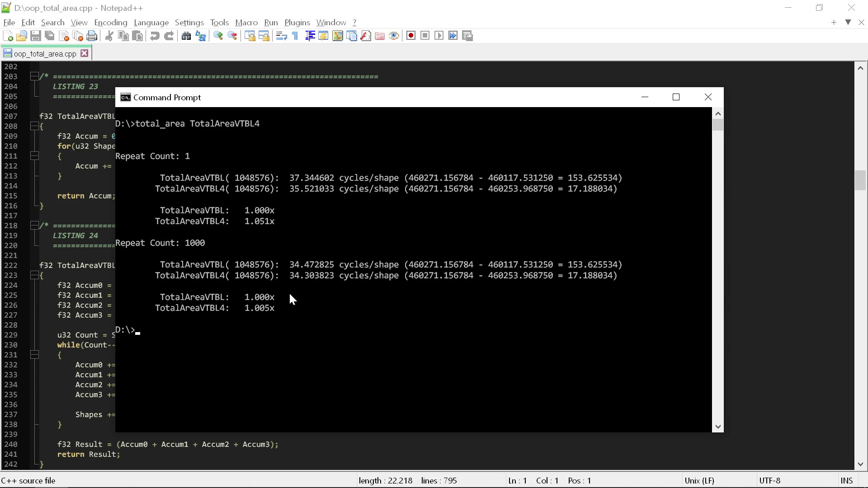868x488 pixels.
Task: Create a new document
Action: [8, 36]
